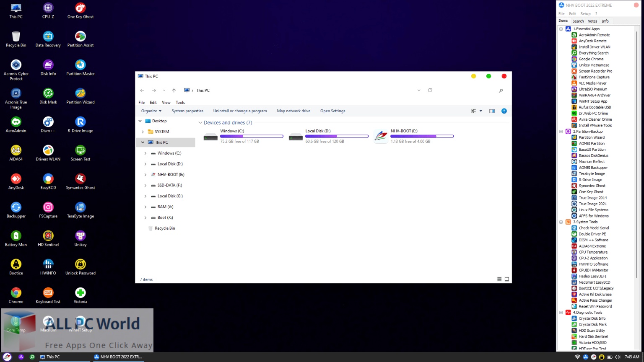Viewport: 644px width, 362px height.
Task: Open Partition Assist desktop icon
Action: click(80, 39)
